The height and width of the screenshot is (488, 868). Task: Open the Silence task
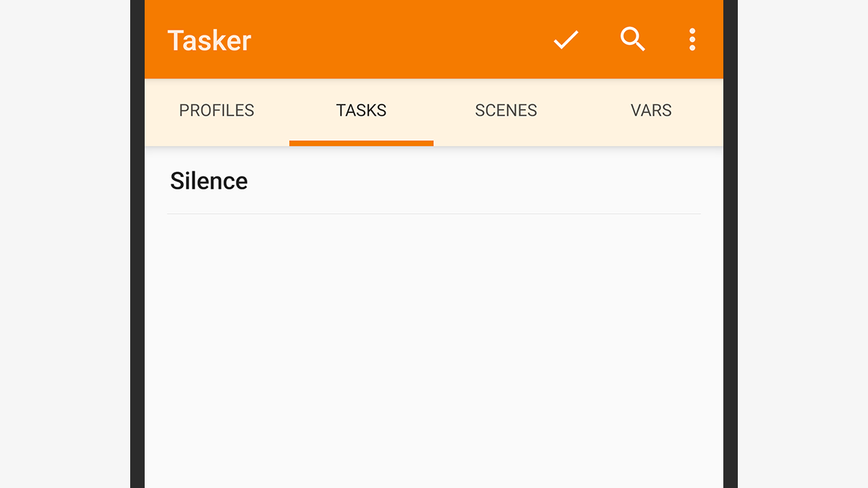pyautogui.click(x=209, y=181)
